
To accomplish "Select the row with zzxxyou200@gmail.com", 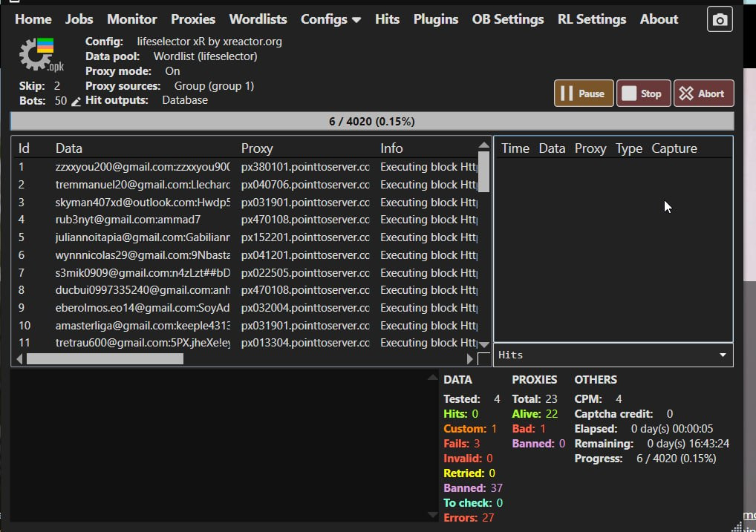I will click(246, 167).
